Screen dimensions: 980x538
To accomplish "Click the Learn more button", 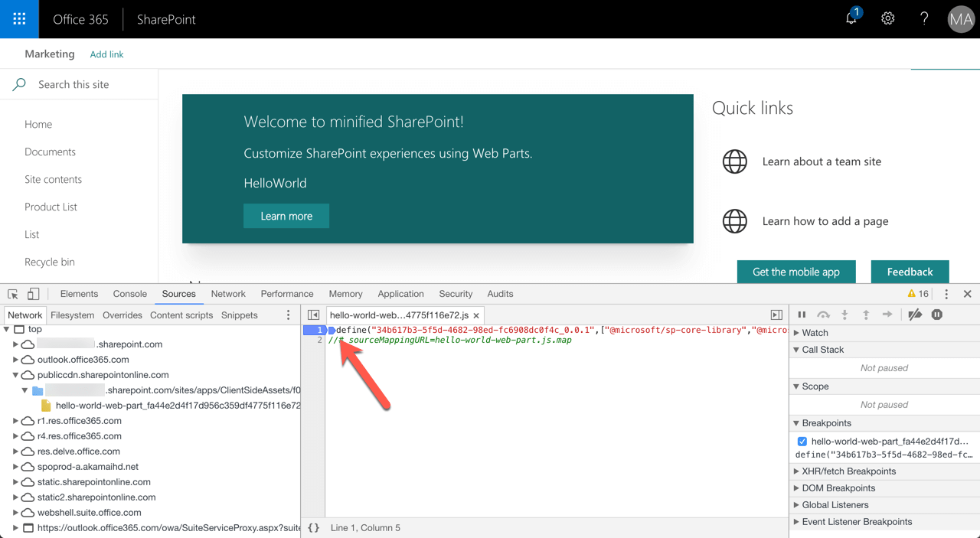I will click(286, 216).
